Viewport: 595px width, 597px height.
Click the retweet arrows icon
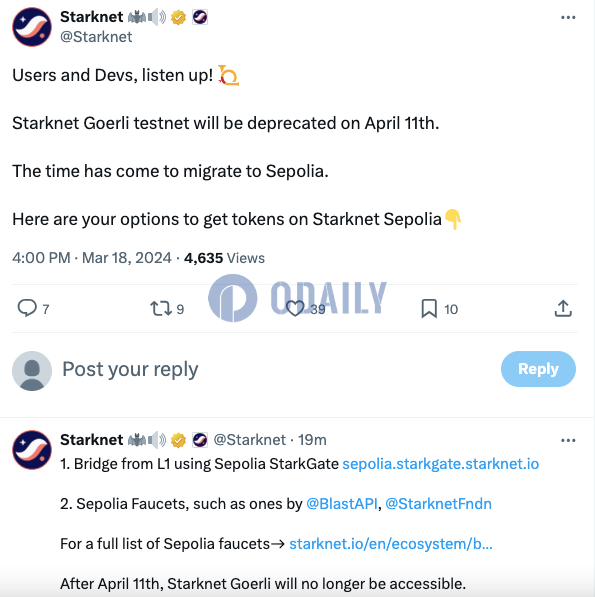coord(161,308)
